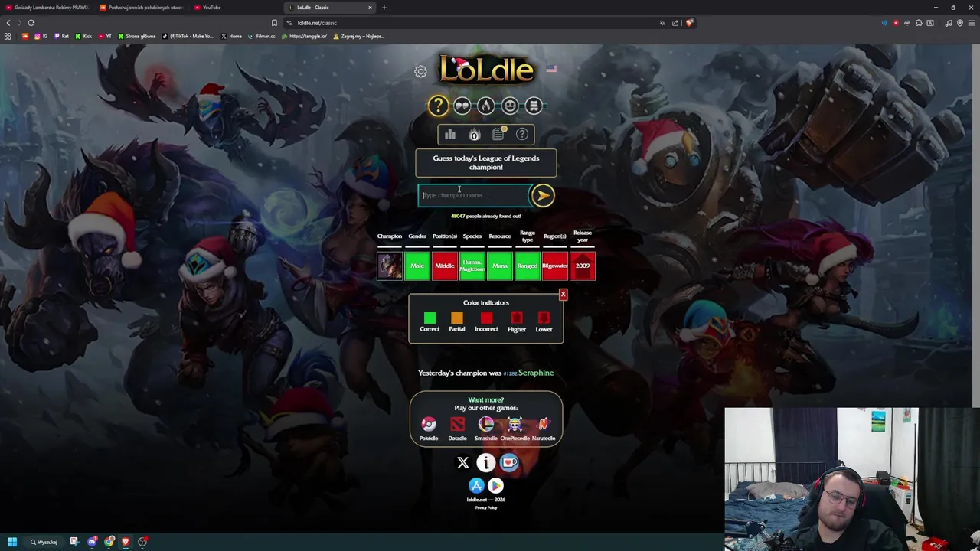The image size is (980, 551).
Task: View current streak flame counter
Action: (x=474, y=135)
